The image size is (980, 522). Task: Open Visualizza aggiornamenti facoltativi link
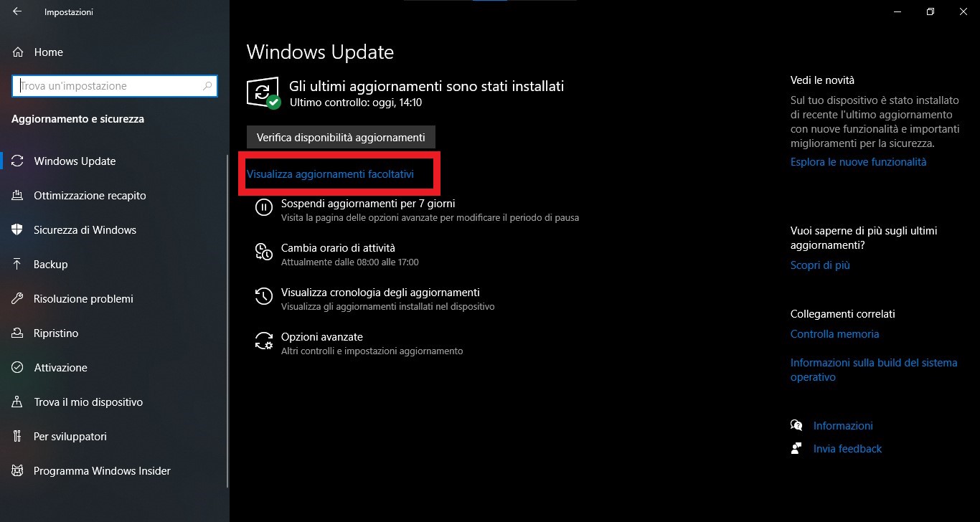330,174
